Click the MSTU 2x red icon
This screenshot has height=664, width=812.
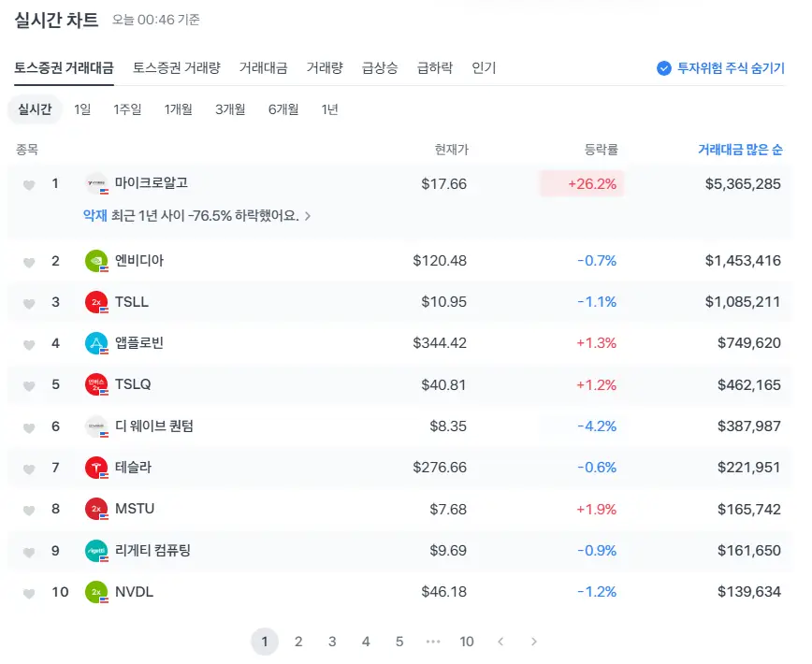96,510
